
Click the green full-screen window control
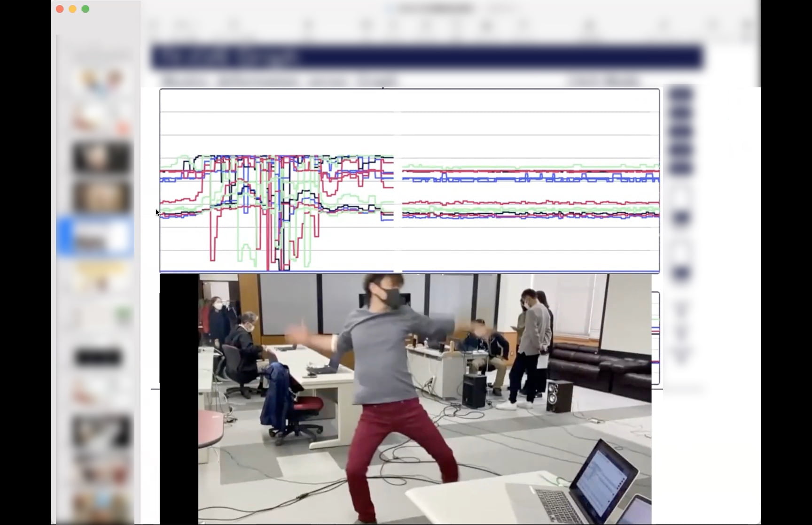(x=85, y=8)
